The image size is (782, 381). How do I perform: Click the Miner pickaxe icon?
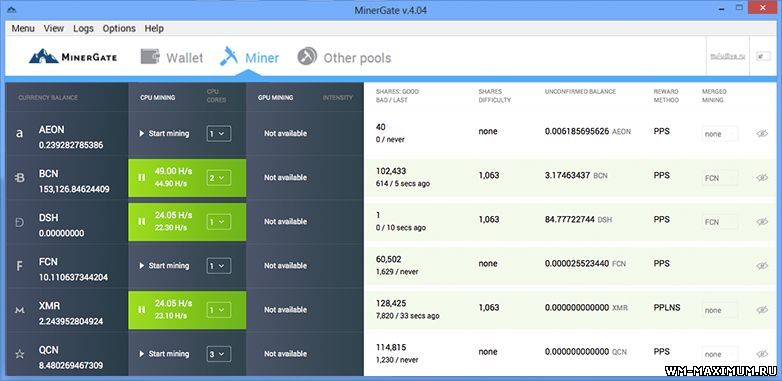click(229, 56)
